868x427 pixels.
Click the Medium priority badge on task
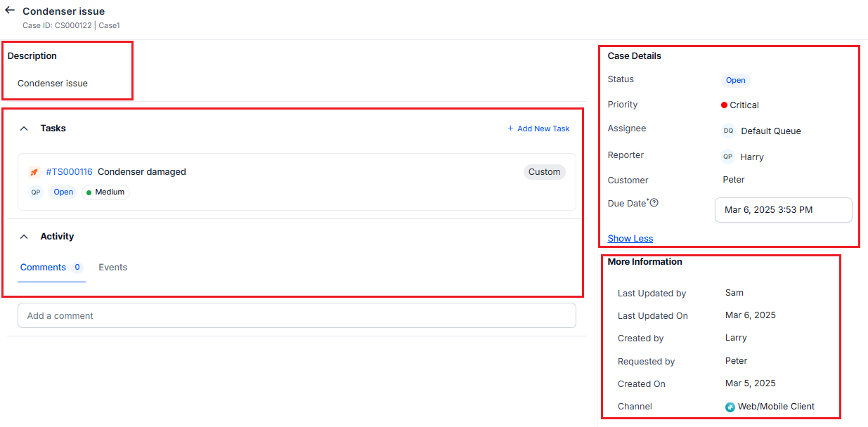tap(105, 192)
